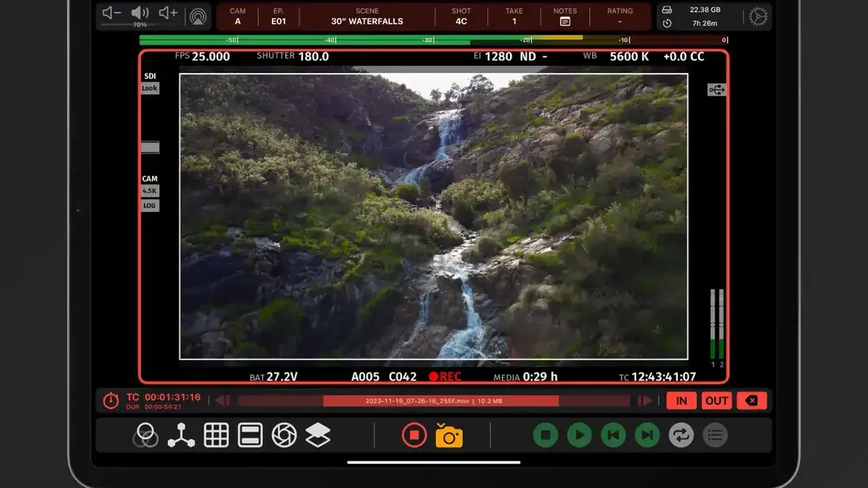Viewport: 868px width, 488px height.
Task: Toggle the LOG camera mode
Action: point(150,206)
